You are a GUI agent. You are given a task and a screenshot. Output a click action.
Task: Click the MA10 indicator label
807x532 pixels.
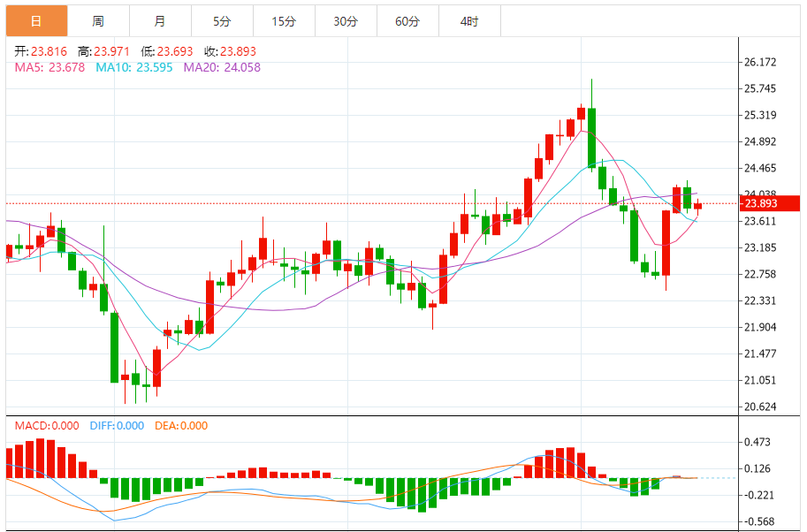point(133,67)
